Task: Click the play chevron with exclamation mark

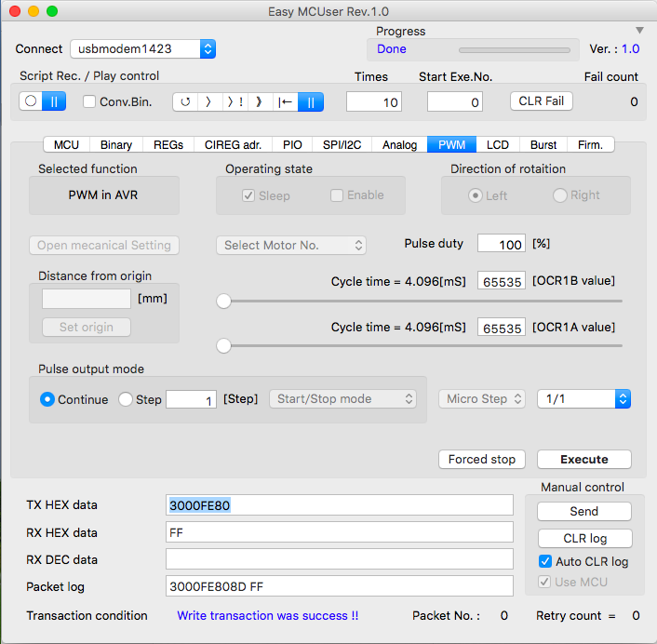Action: (235, 101)
